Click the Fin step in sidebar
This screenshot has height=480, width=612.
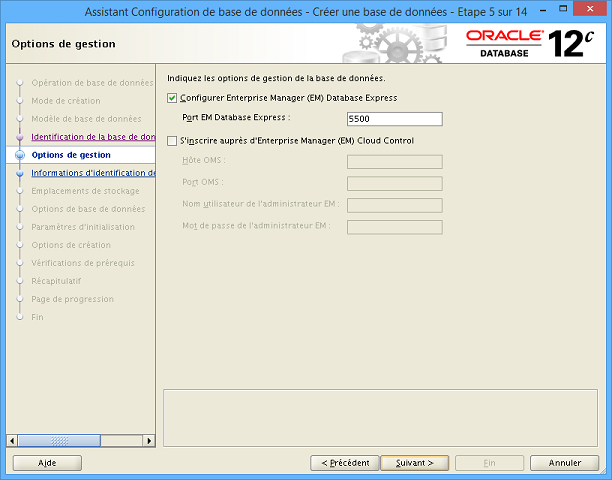tap(37, 317)
